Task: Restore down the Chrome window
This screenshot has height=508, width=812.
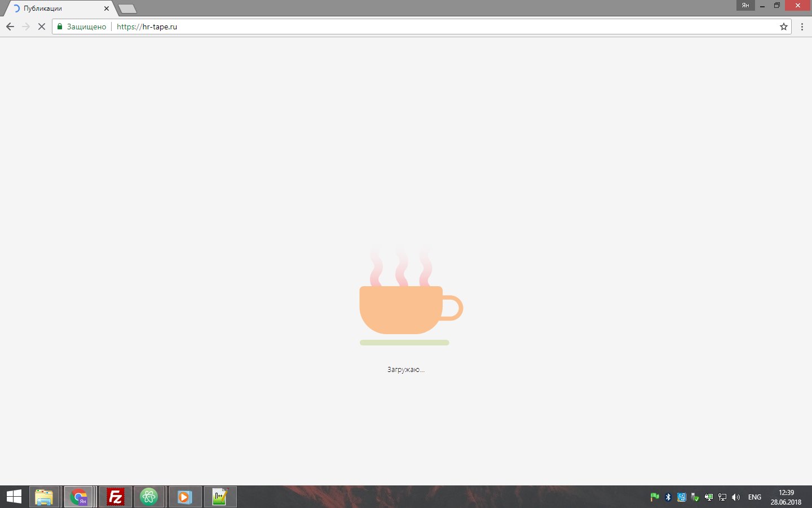Action: [776, 5]
